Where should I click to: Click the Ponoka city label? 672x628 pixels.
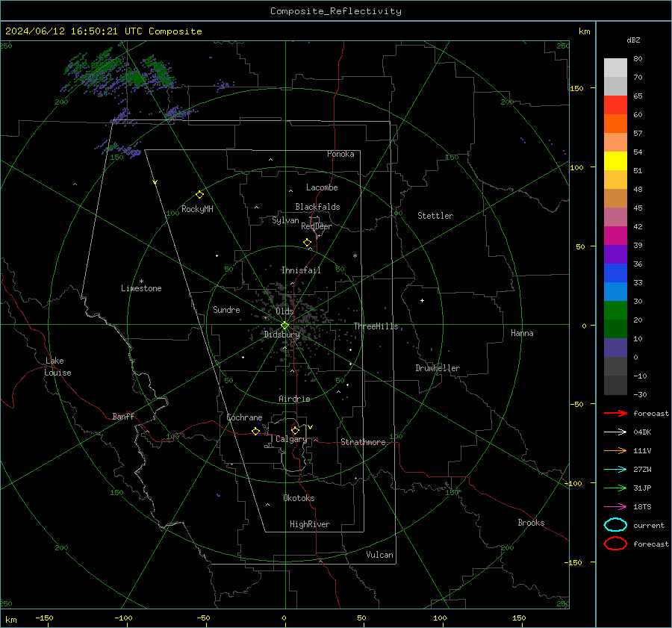(340, 154)
